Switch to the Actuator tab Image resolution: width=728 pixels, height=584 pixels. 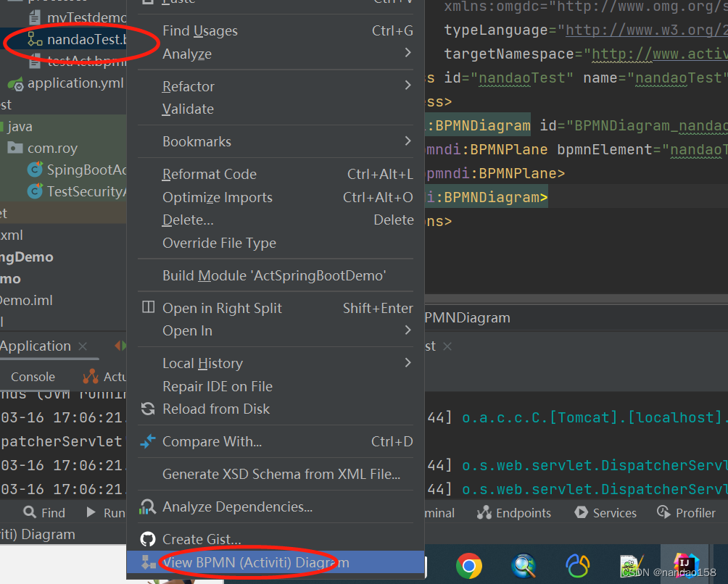click(x=104, y=377)
